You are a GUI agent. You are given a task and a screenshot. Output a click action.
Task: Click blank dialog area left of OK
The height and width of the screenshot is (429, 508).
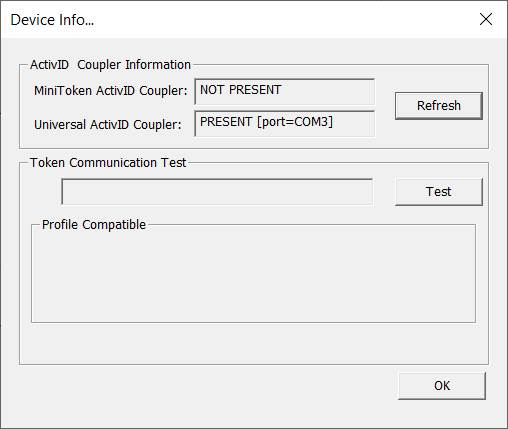207,386
